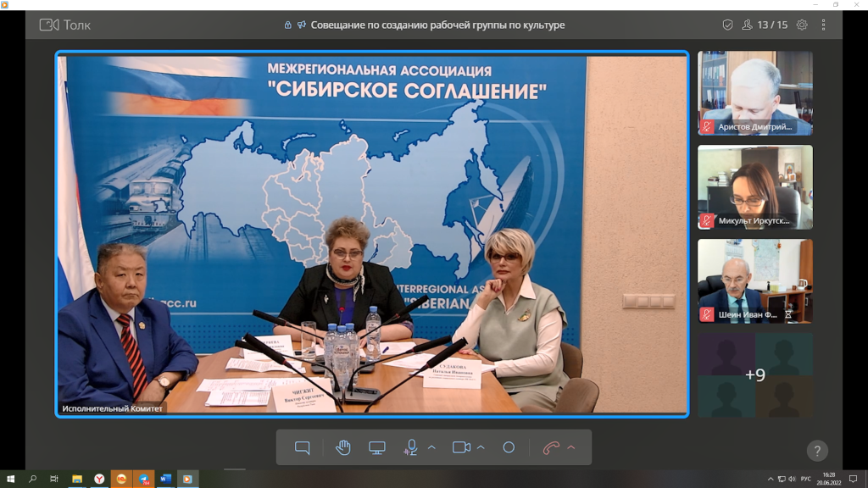Expand leave-call options chevron
The width and height of the screenshot is (868, 488).
(x=571, y=447)
